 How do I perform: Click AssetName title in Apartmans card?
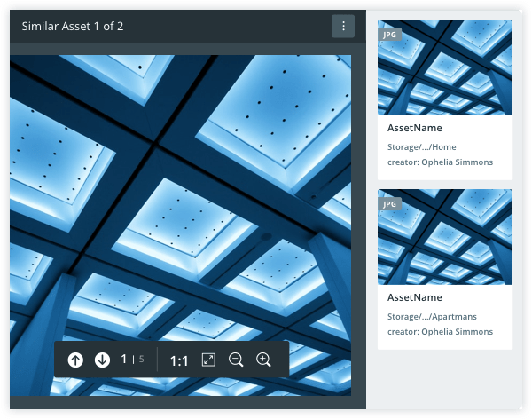tap(415, 297)
